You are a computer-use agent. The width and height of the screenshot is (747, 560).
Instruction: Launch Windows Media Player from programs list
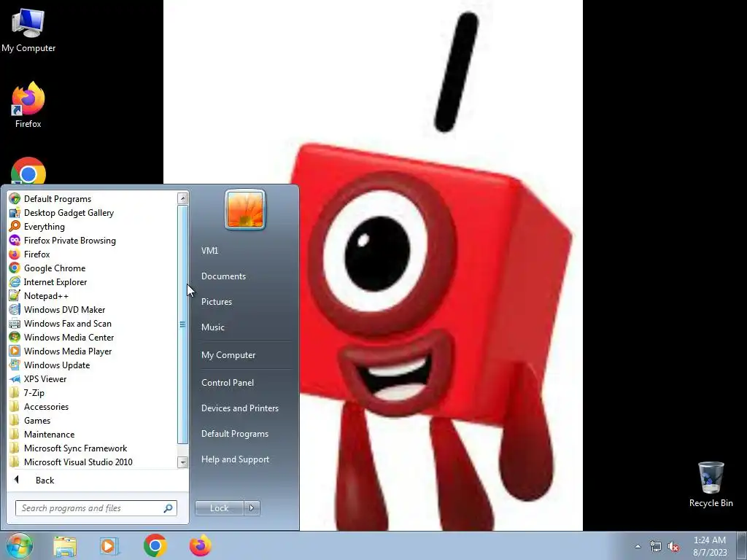click(x=93, y=351)
